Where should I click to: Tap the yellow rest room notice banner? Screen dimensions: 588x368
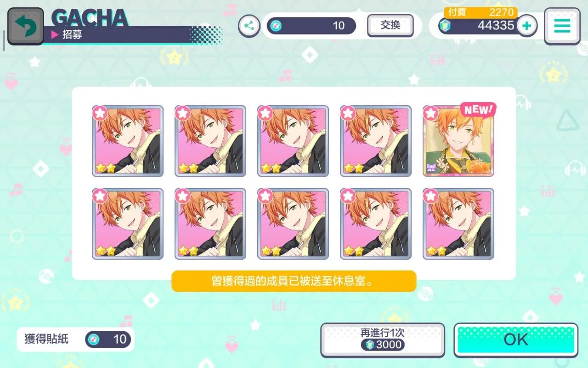294,281
